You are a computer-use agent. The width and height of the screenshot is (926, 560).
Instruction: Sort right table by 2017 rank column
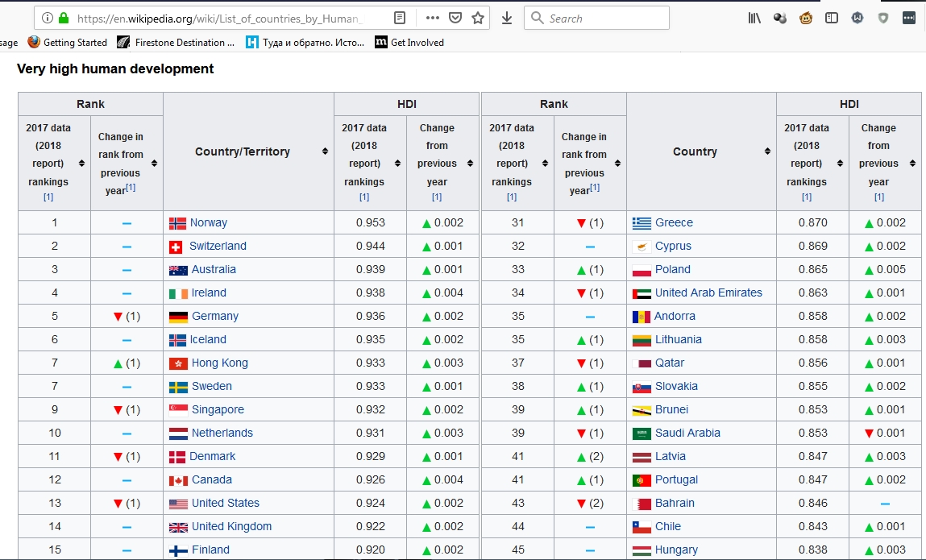tap(545, 164)
